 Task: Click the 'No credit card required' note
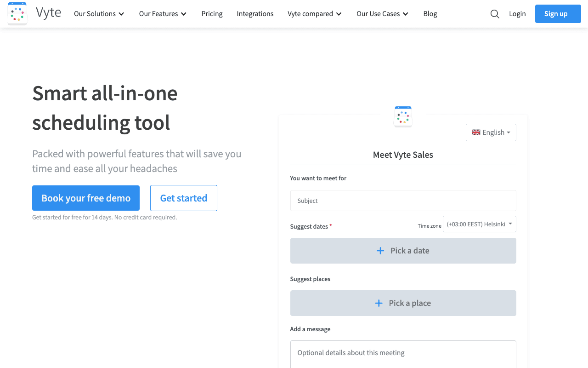coord(146,218)
